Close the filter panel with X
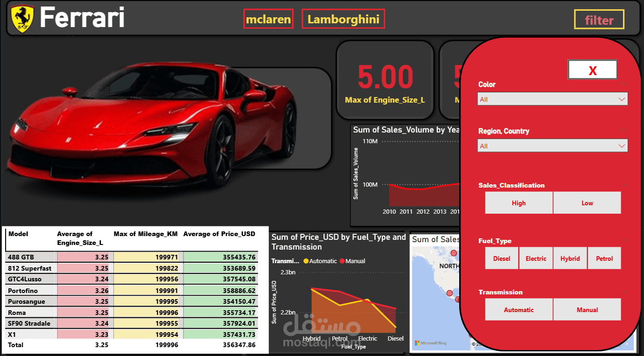This screenshot has width=644, height=356. 593,70
